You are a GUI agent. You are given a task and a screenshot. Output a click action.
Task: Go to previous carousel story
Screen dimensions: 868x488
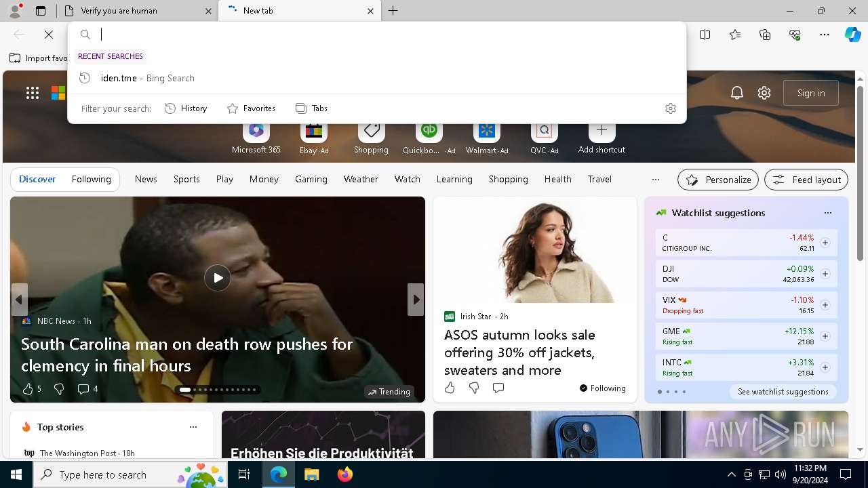pyautogui.click(x=19, y=300)
